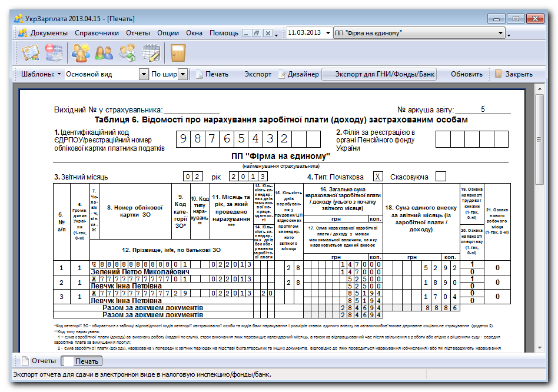Open the three-person employee group icon

point(81,52)
